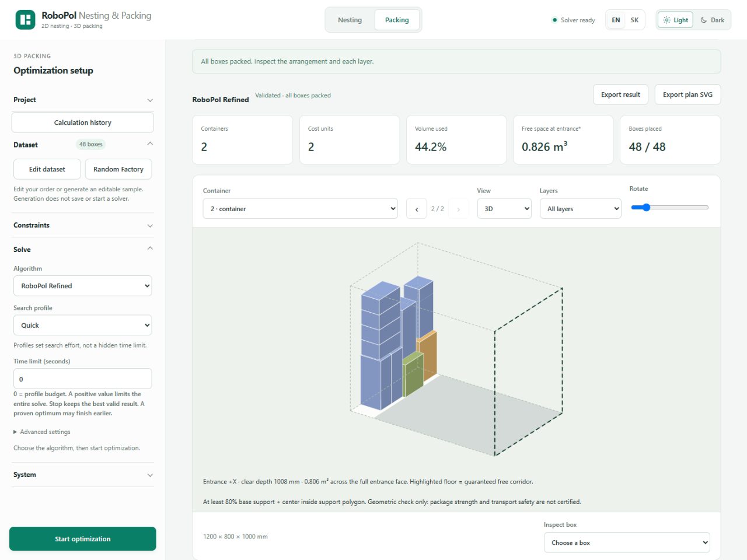
Task: Go to previous container arrow
Action: tap(417, 209)
